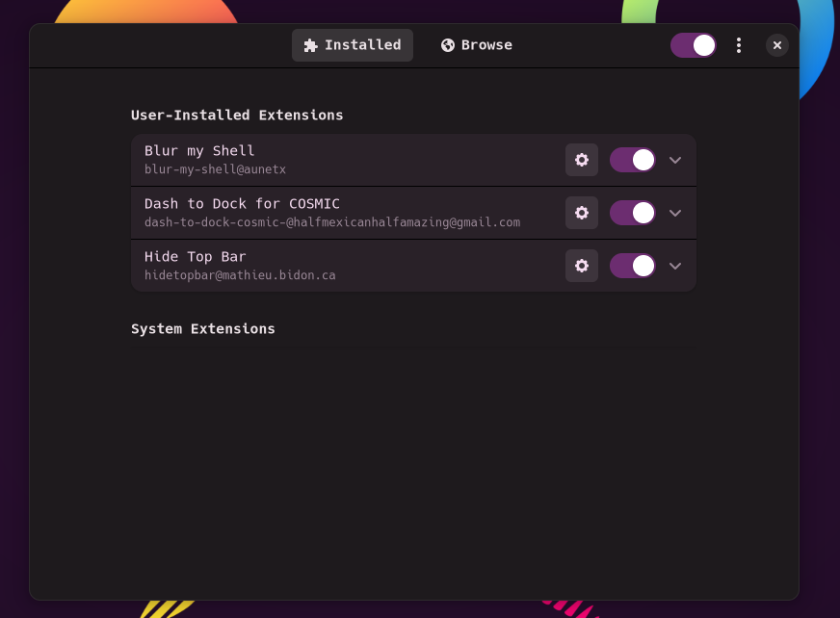This screenshot has height=618, width=840.
Task: Switch to the Installed tab
Action: click(353, 45)
